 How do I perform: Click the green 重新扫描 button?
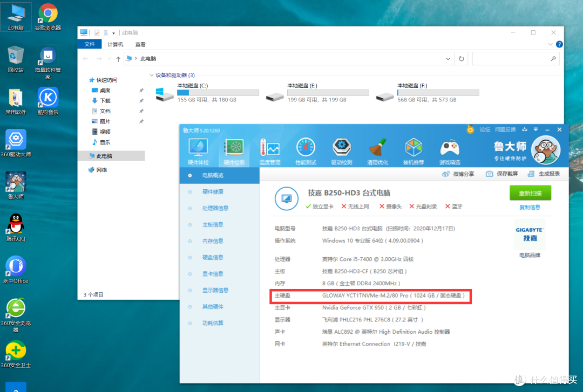pyautogui.click(x=530, y=193)
